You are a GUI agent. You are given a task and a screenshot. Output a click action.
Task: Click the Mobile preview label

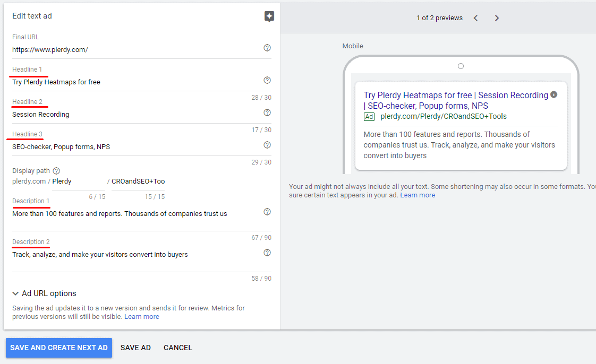point(353,46)
